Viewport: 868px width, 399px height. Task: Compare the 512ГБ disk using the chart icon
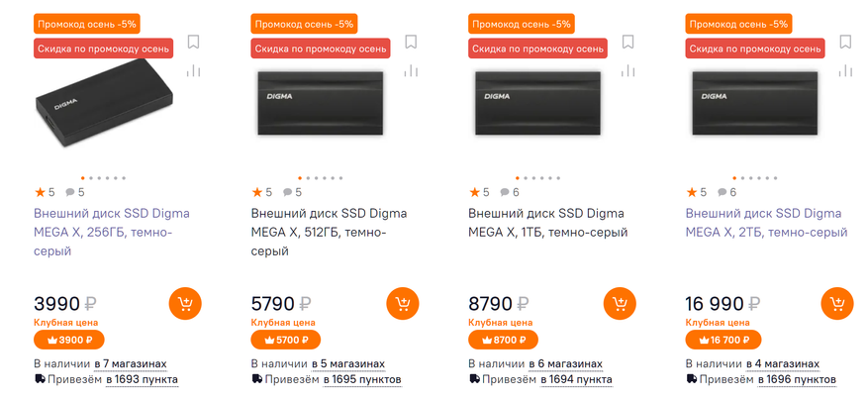click(x=411, y=70)
